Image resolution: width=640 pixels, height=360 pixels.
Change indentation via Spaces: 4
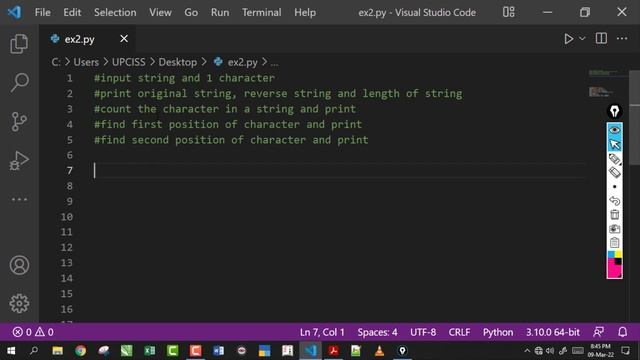point(377,332)
